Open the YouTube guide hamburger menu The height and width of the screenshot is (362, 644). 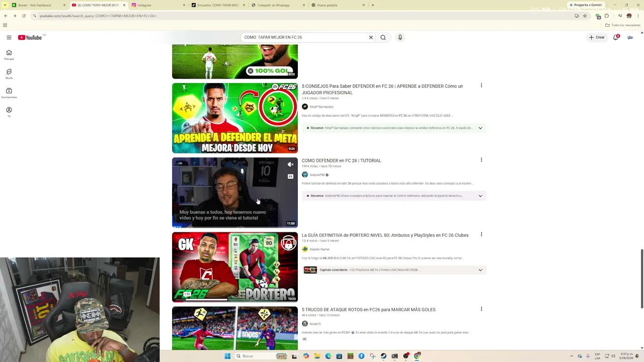(9, 37)
